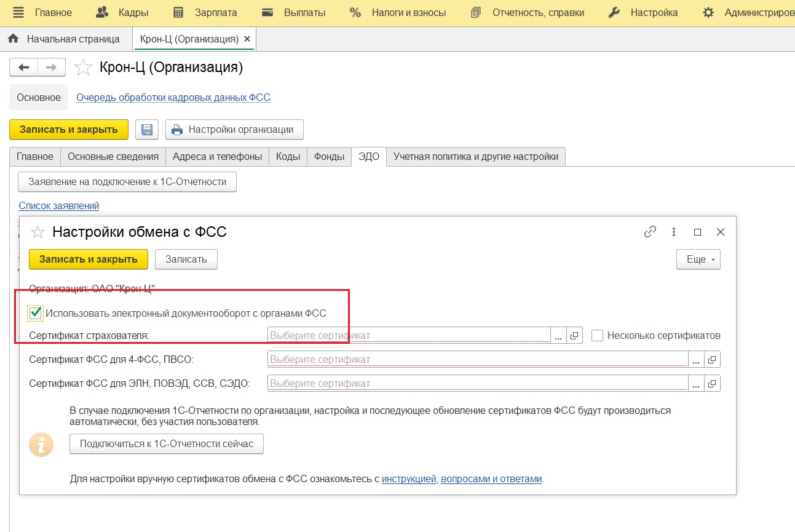Click Сертификат ФСС для ЭЛН, ПОВЭД field
Viewport: 795px width, 532px height.
click(x=477, y=383)
